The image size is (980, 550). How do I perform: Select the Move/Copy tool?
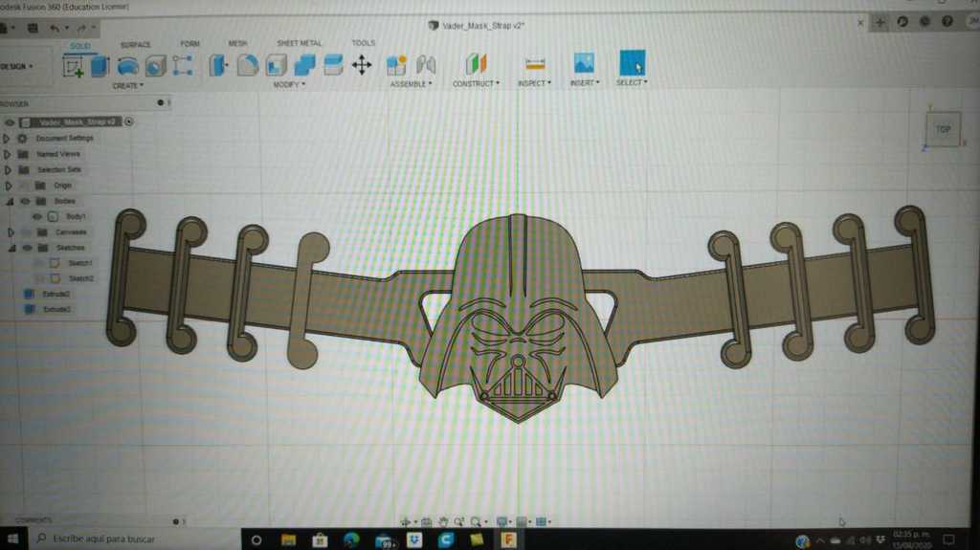(x=362, y=65)
